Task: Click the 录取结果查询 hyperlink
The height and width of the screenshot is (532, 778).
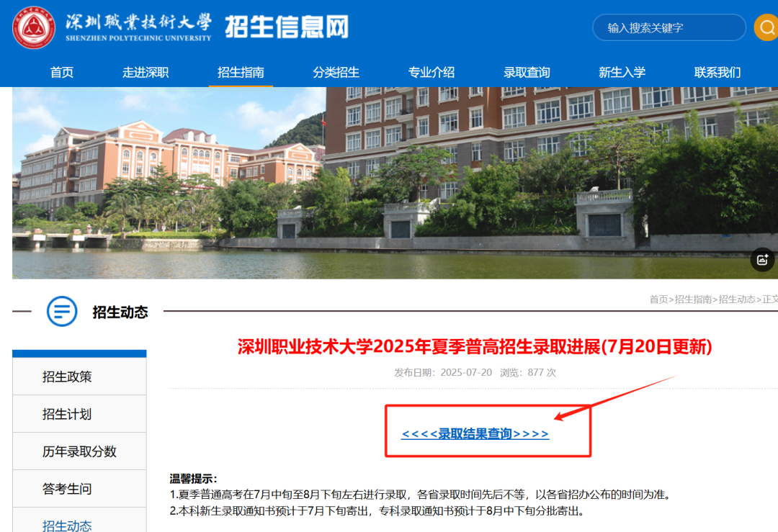Action: (475, 434)
